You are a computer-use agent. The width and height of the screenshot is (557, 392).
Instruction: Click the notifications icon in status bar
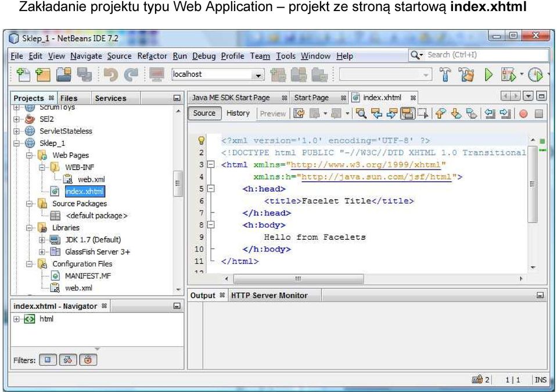point(477,380)
